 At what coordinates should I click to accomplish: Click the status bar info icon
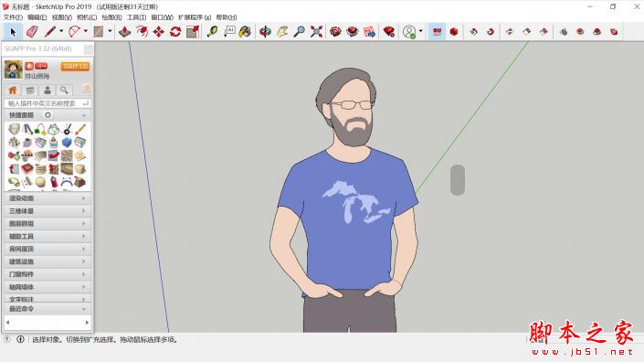(20, 339)
